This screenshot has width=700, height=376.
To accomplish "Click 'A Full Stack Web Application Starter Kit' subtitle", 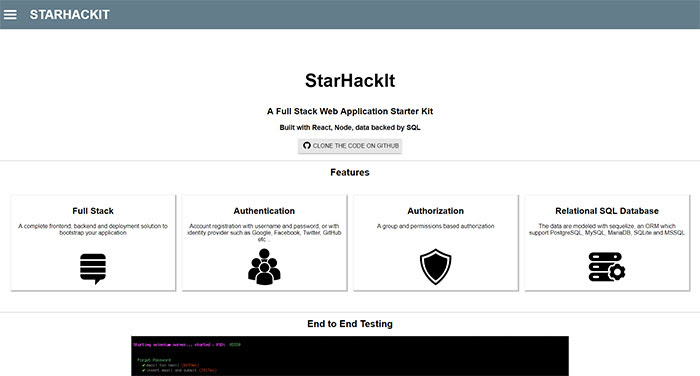I will 350,111.
